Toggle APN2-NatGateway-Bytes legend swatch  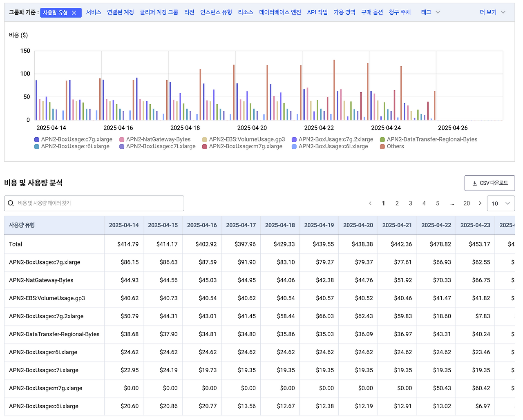click(x=122, y=140)
